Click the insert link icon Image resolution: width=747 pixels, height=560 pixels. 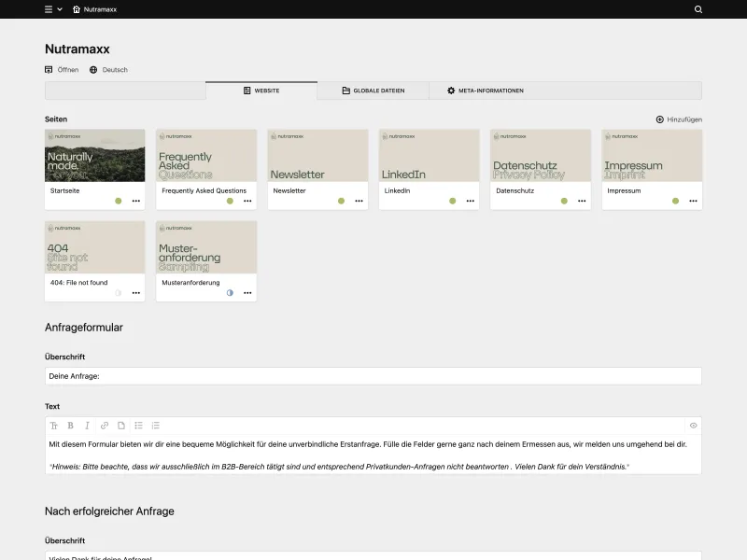coord(104,425)
